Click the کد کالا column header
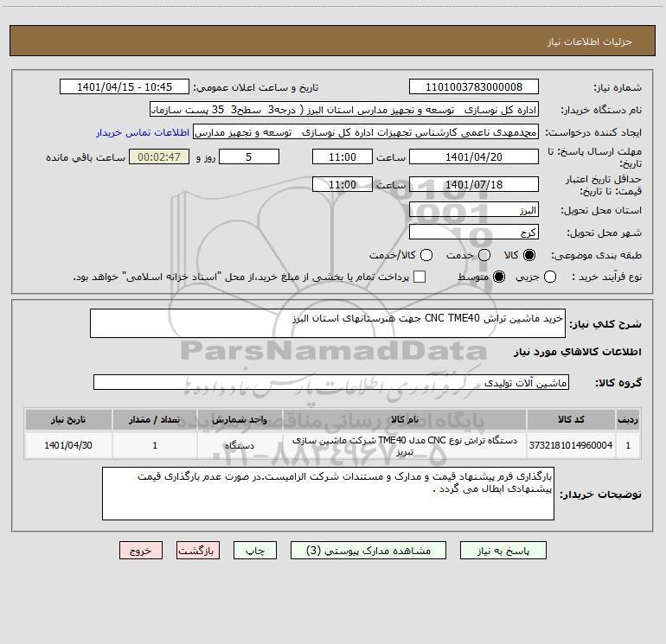This screenshot has height=644, width=666. (571, 419)
